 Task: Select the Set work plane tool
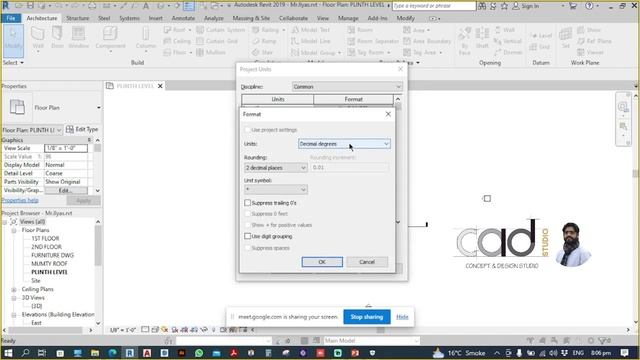point(565,38)
